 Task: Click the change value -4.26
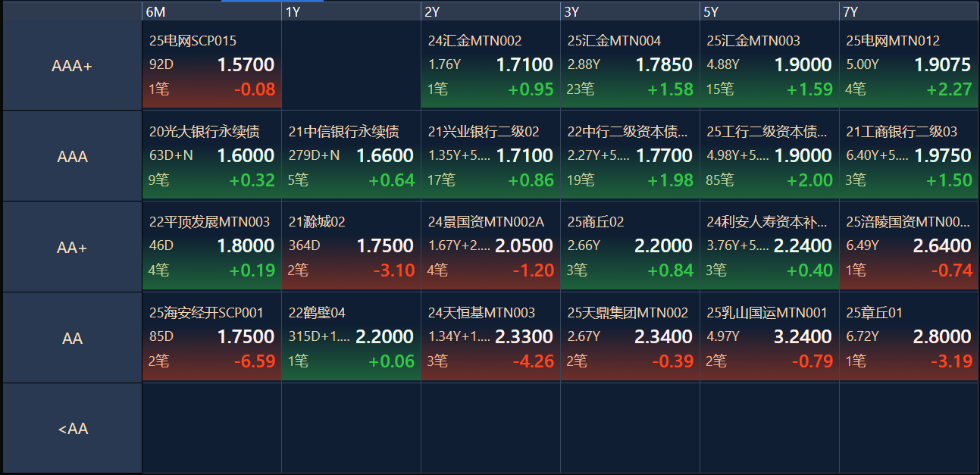pyautogui.click(x=534, y=361)
